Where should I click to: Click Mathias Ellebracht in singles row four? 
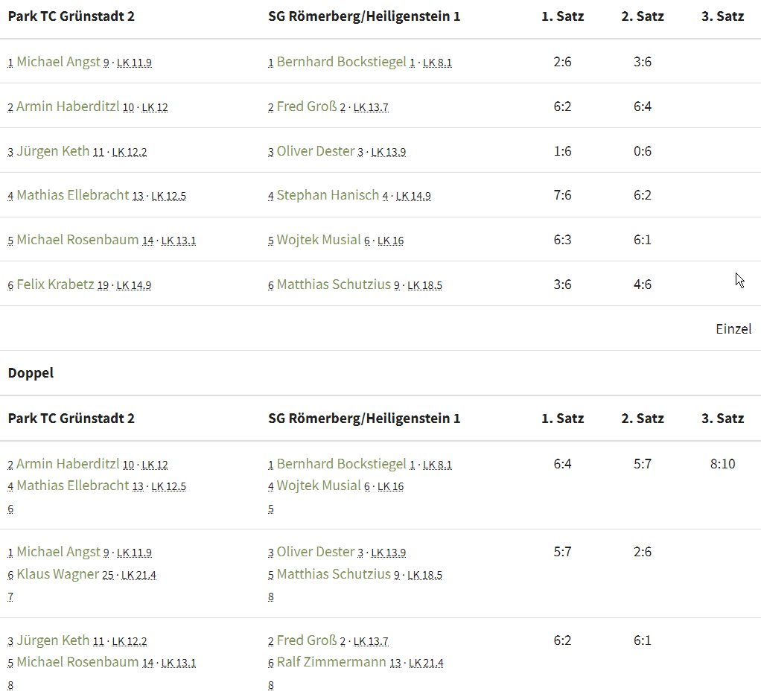[73, 195]
